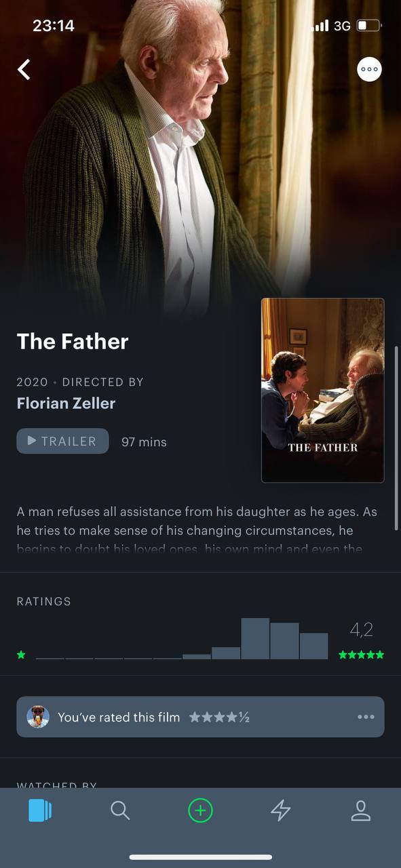Tap your four-and-a-half star rating

click(x=219, y=717)
